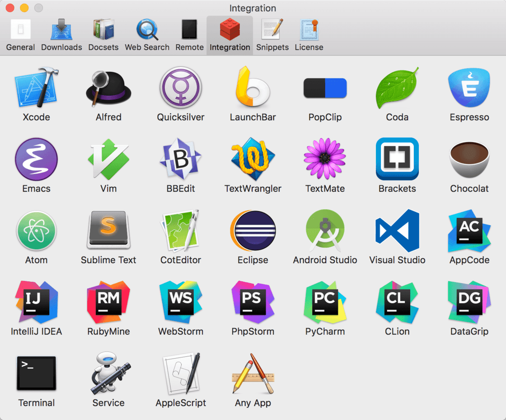Open the Terminal integration icon

coord(37,373)
